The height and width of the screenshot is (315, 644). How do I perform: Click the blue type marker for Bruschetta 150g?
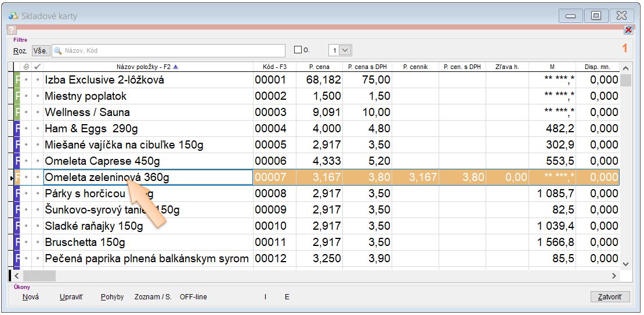[17, 242]
